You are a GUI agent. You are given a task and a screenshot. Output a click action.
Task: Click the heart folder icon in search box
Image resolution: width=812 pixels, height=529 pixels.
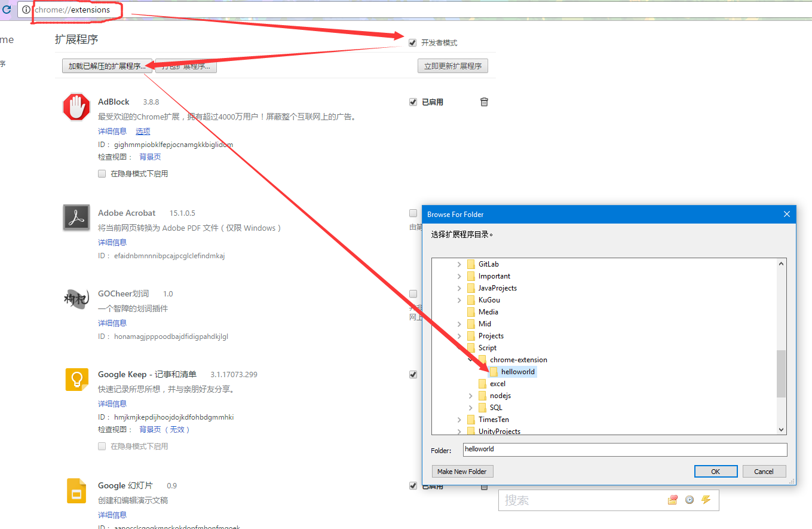673,500
